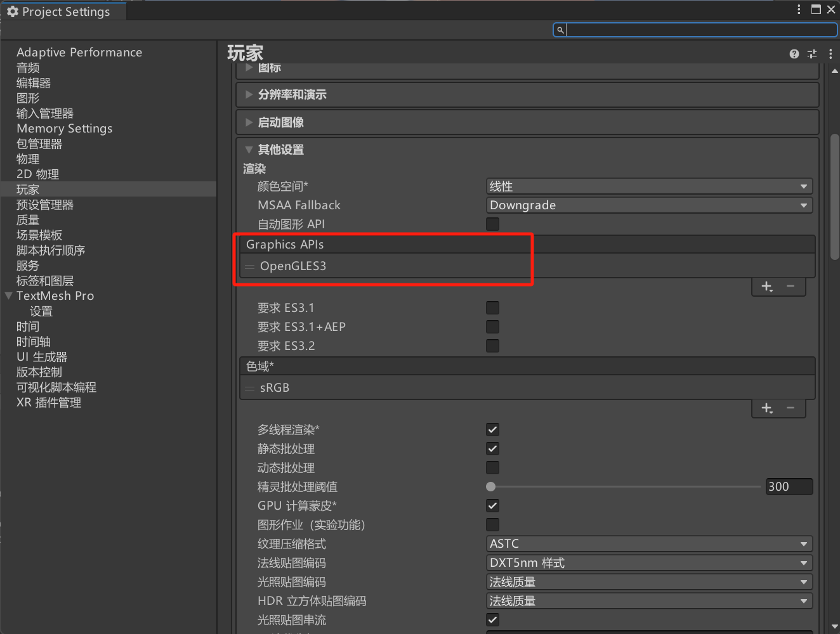The image size is (840, 634).
Task: Open the MSAA Fallback dropdown
Action: click(649, 205)
